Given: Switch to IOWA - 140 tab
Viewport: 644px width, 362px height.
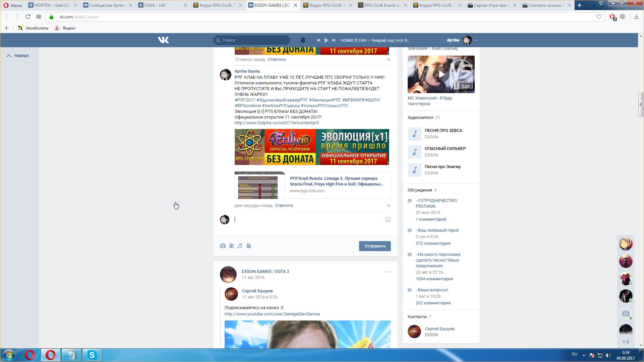Looking at the screenshot, I should pyautogui.click(x=162, y=5).
